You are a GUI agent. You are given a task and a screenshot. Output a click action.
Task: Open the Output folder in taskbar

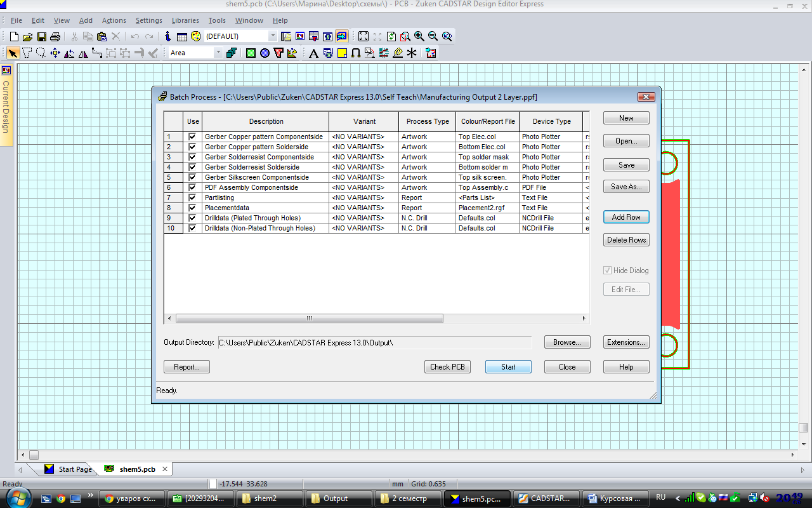[339, 498]
